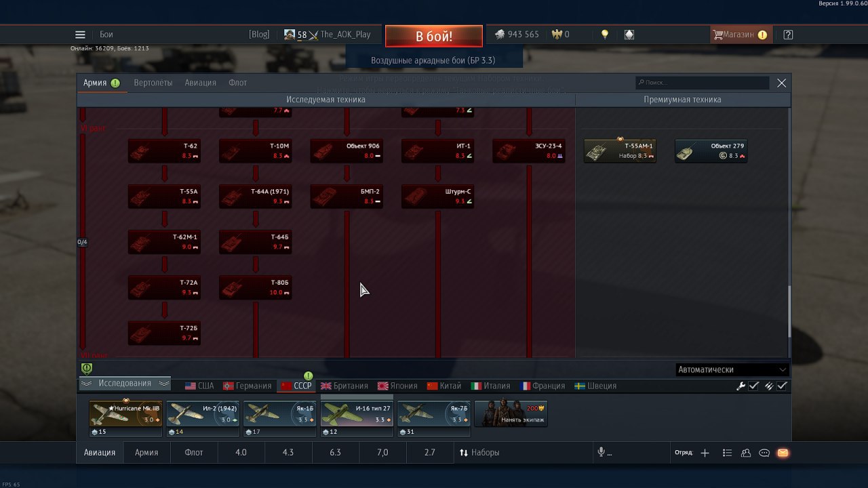
Task: Select Армия preset in bottom bar
Action: pos(146,452)
